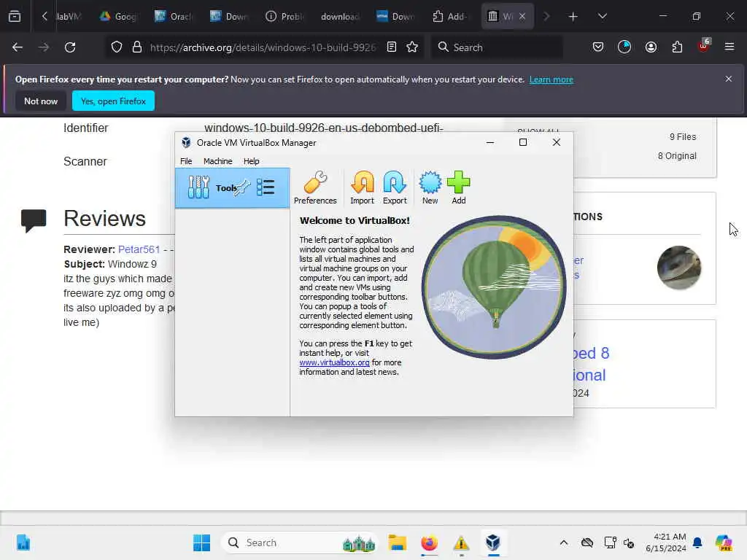747x560 pixels.
Task: Click the site padlock icon
Action: 137,47
